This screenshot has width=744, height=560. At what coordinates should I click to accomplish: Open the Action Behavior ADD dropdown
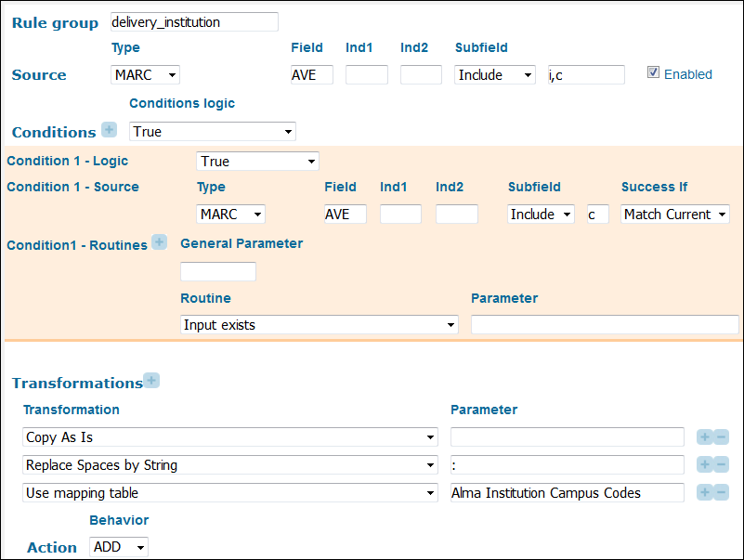tap(119, 547)
